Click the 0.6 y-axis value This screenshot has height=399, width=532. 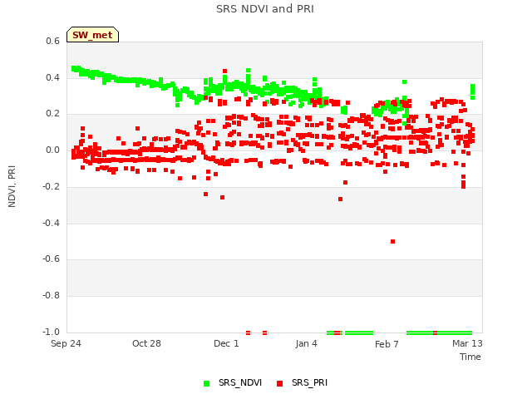pyautogui.click(x=52, y=41)
